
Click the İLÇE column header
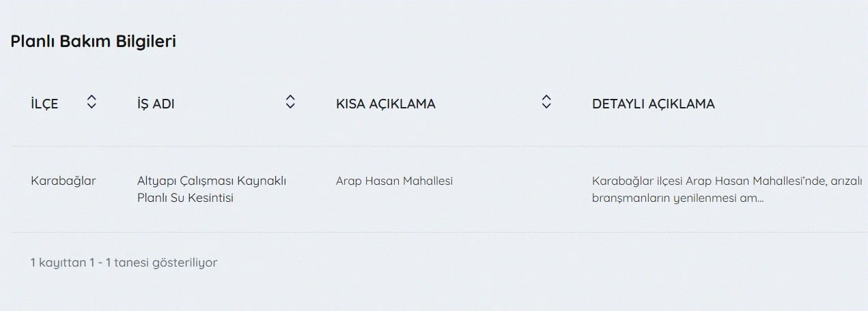[x=44, y=104]
